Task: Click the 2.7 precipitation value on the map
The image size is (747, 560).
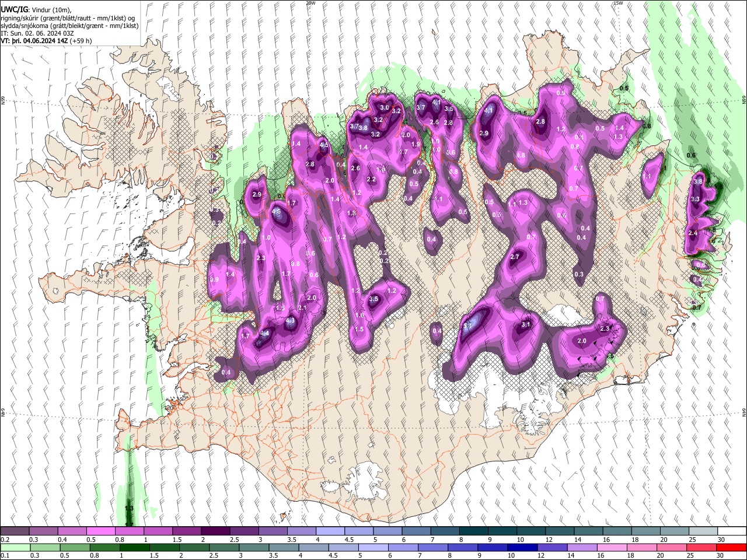Action: [515, 257]
